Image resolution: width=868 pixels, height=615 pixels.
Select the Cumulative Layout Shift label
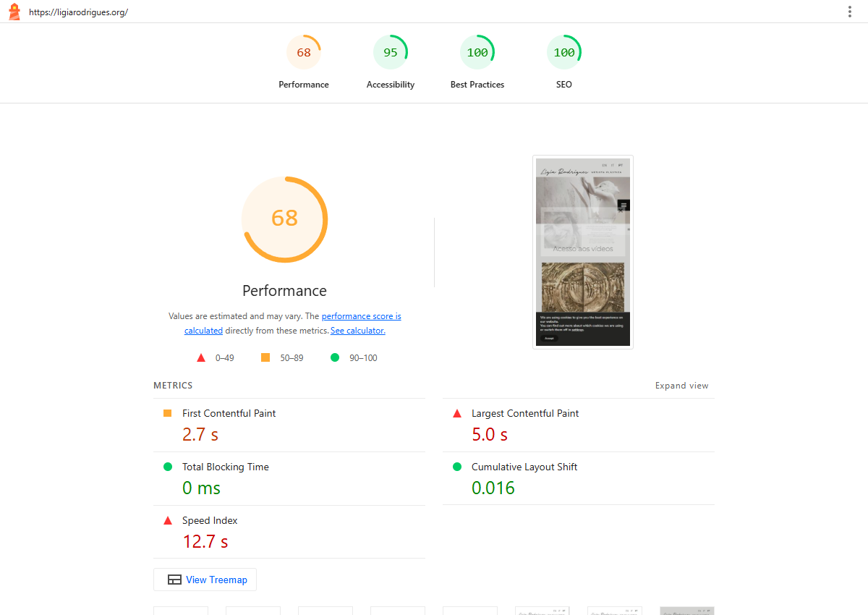524,467
